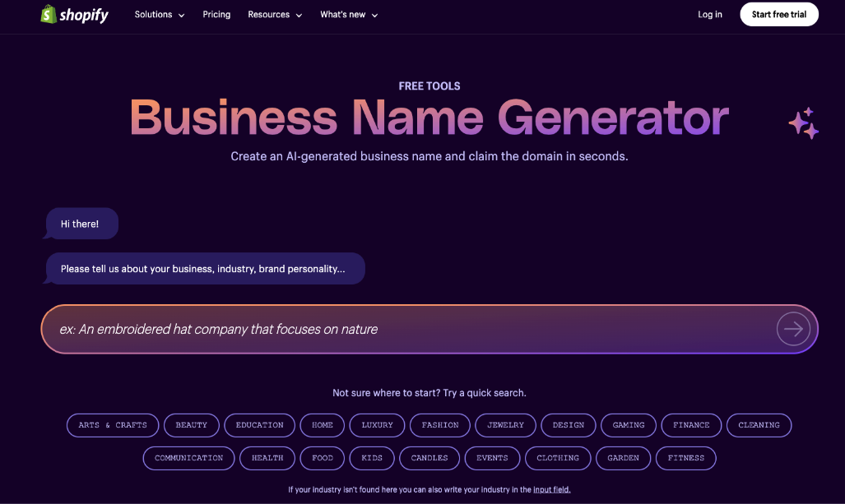Submit the prompt with the arrow icon
The height and width of the screenshot is (504, 845).
pos(792,329)
